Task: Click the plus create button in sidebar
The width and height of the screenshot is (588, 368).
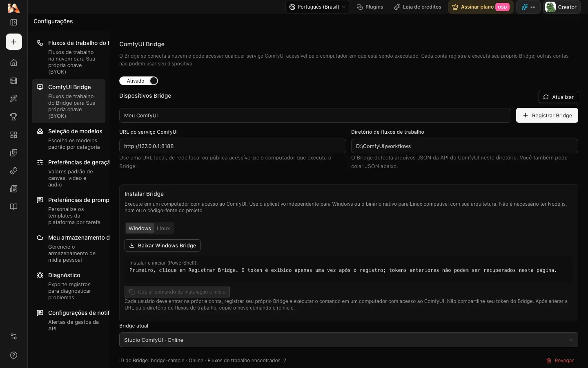Action: (x=14, y=42)
